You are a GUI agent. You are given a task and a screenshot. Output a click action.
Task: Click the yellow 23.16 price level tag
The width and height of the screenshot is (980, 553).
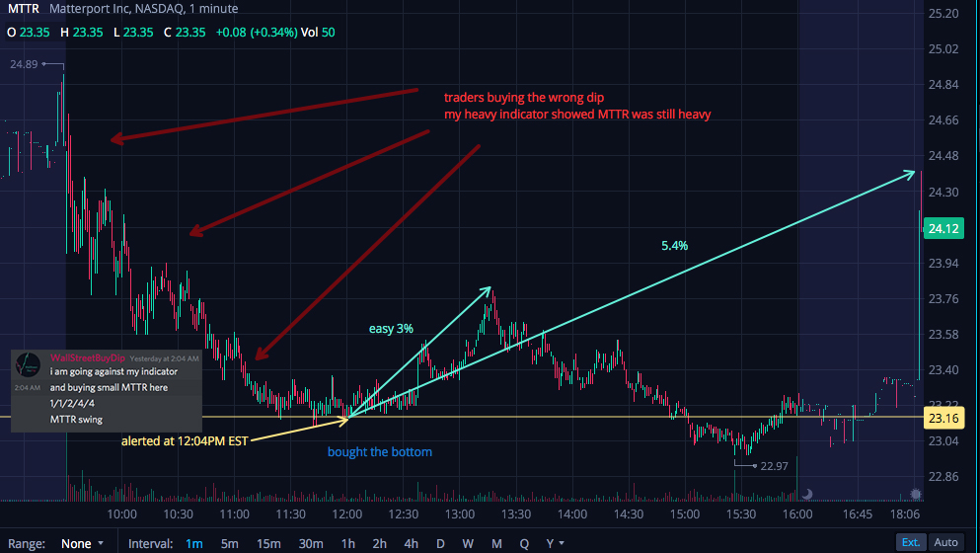(943, 418)
